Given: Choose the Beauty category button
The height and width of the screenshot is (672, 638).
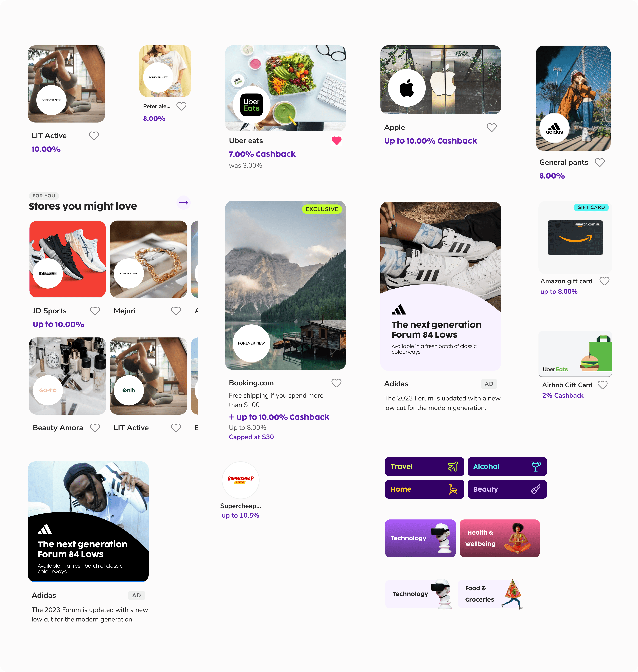Looking at the screenshot, I should [x=507, y=489].
